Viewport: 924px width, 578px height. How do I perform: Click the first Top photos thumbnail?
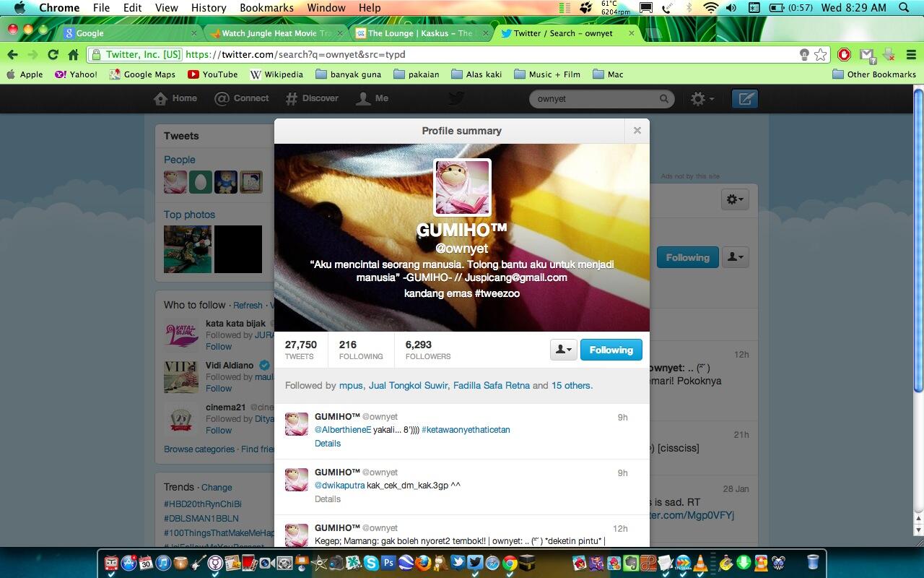pyautogui.click(x=188, y=249)
